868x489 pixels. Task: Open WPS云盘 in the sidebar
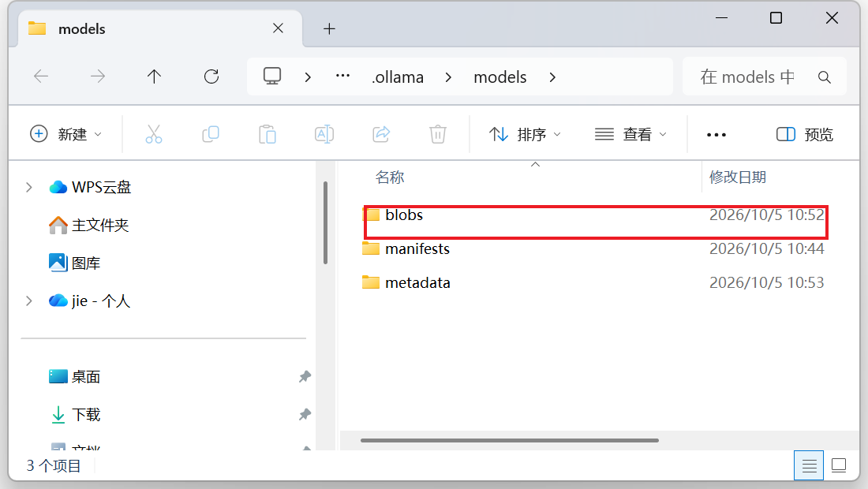(90, 188)
